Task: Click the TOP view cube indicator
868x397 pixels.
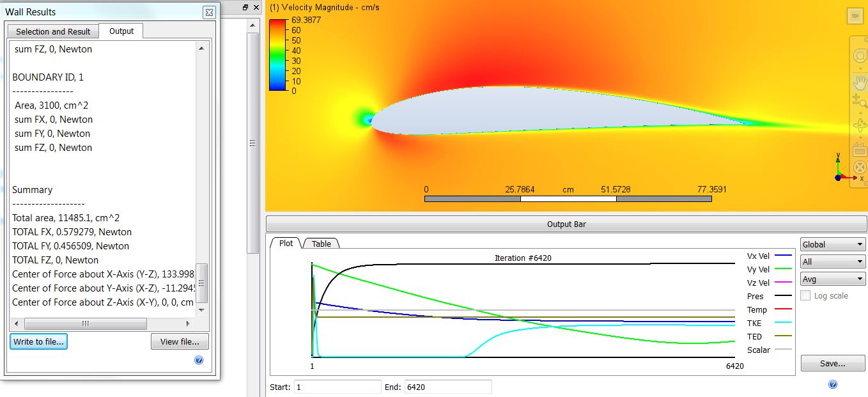Action: (855, 16)
